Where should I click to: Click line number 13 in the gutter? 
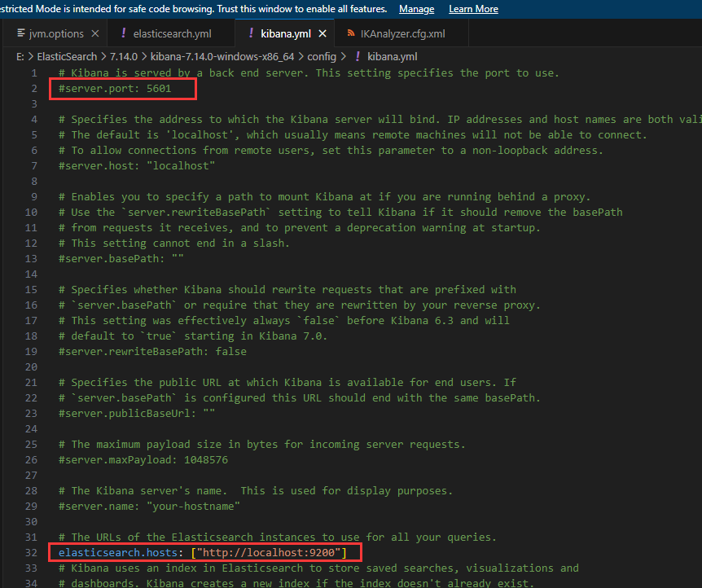(31, 259)
